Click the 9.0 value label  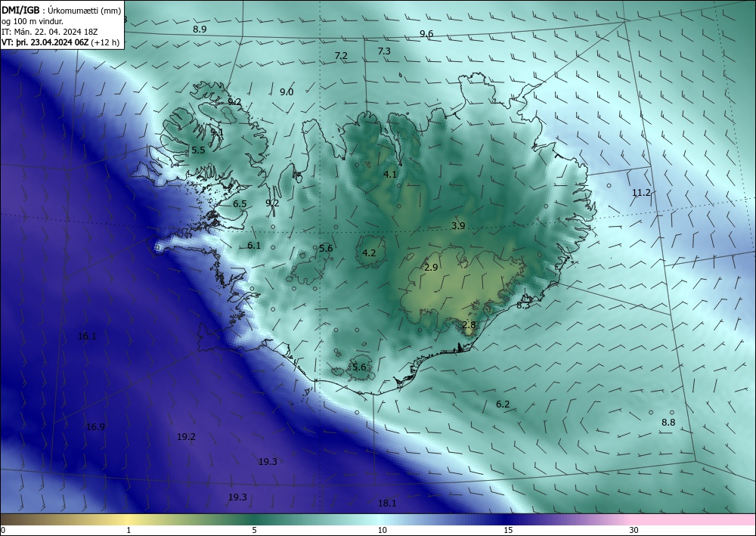pos(287,92)
